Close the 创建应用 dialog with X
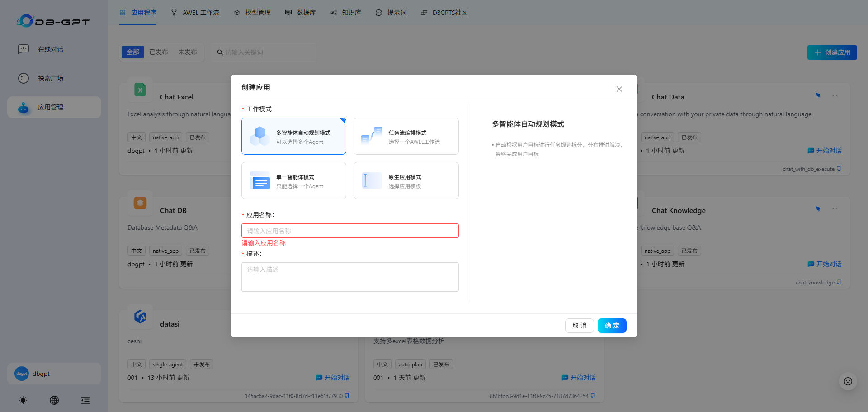The height and width of the screenshot is (412, 868). (x=619, y=89)
